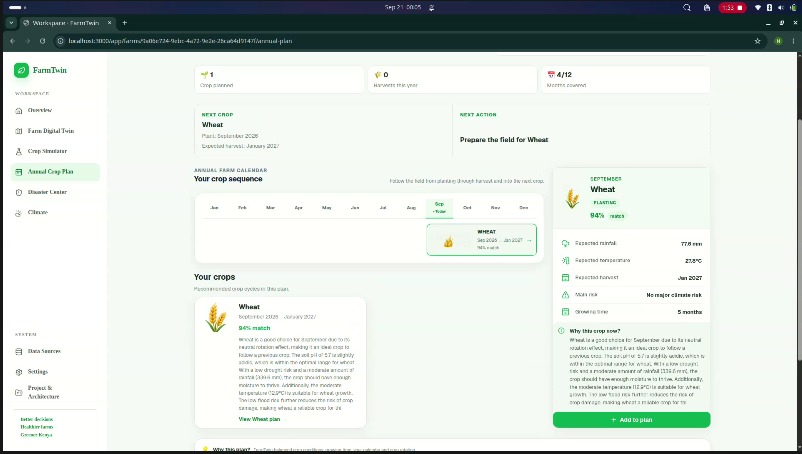Click the system search icon in top bar

tap(687, 8)
